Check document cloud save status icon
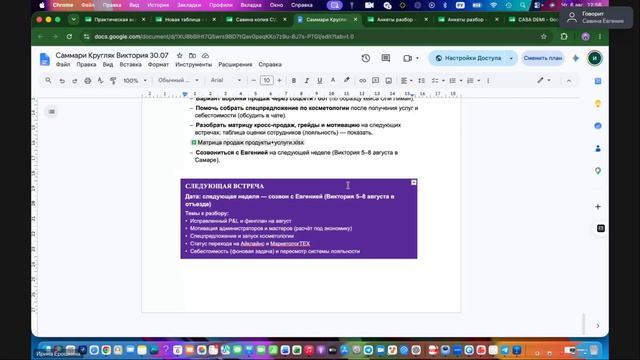 [205, 55]
